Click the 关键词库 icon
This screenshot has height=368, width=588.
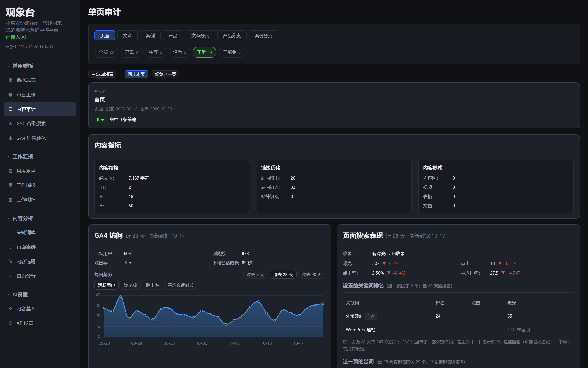coord(10,232)
